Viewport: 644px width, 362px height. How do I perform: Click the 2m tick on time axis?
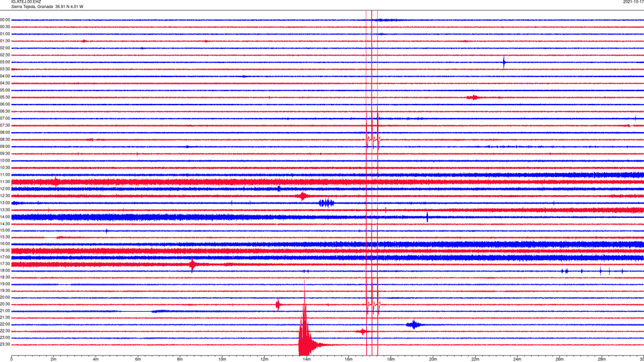coord(54,359)
